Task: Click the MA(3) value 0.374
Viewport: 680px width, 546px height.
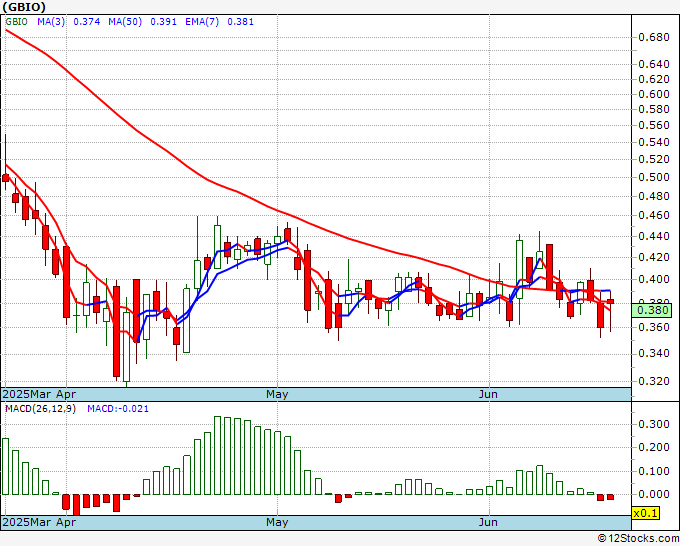Action: click(87, 22)
